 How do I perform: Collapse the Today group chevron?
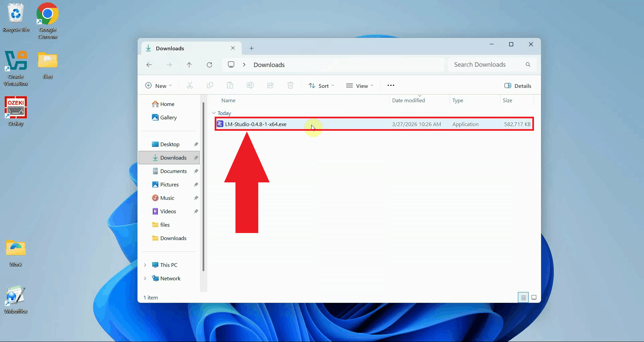click(x=214, y=113)
